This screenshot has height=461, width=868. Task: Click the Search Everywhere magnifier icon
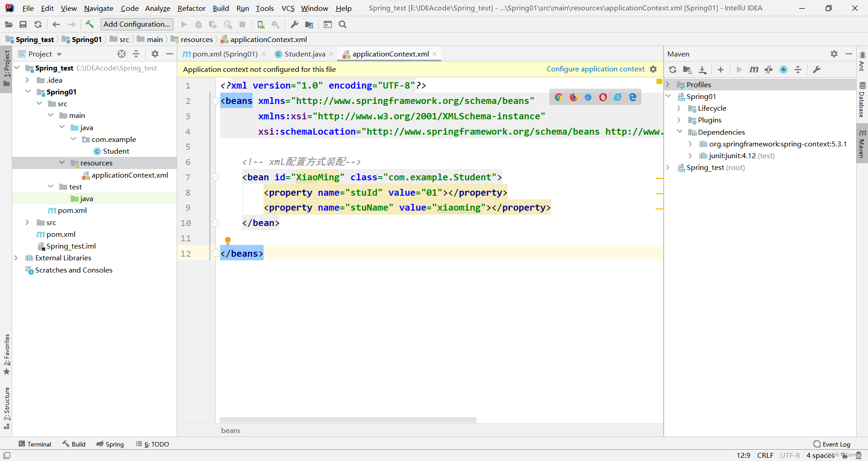tap(343, 24)
